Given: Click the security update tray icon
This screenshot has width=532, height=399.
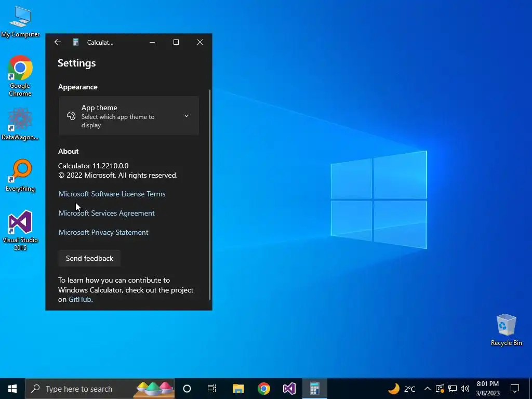Looking at the screenshot, I should pos(440,389).
